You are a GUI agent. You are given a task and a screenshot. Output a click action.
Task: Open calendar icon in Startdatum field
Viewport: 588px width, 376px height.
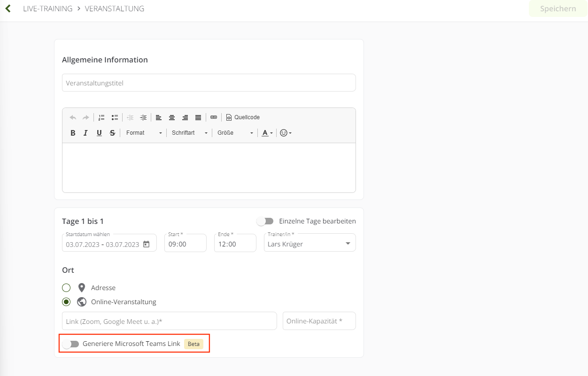[146, 244]
